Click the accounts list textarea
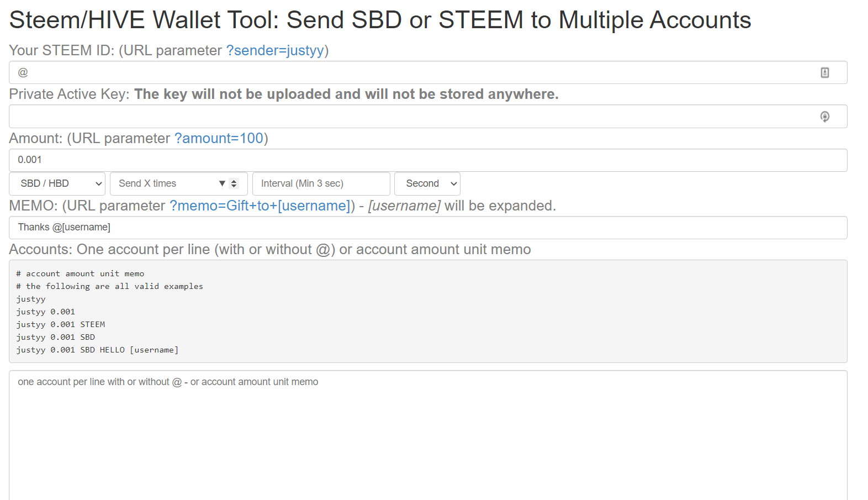 pos(428,436)
